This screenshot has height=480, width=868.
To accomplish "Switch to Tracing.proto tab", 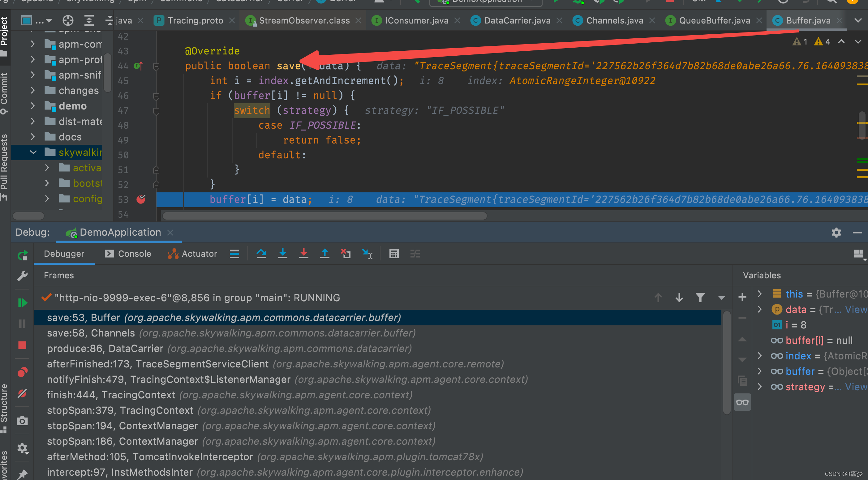I will [x=195, y=20].
